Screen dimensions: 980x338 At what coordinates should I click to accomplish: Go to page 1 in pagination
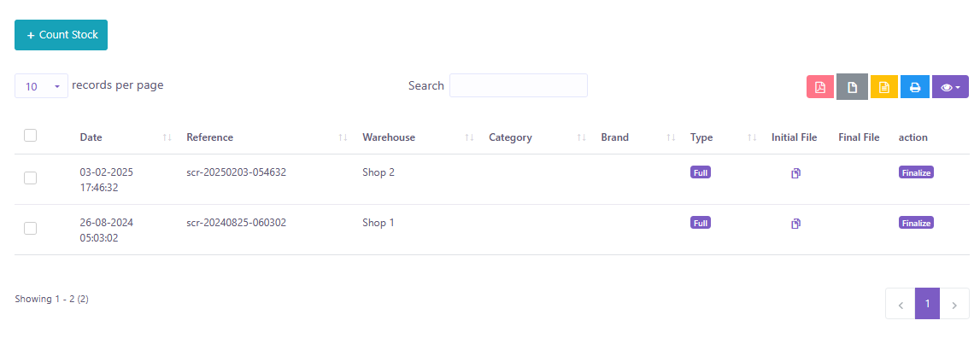928,304
